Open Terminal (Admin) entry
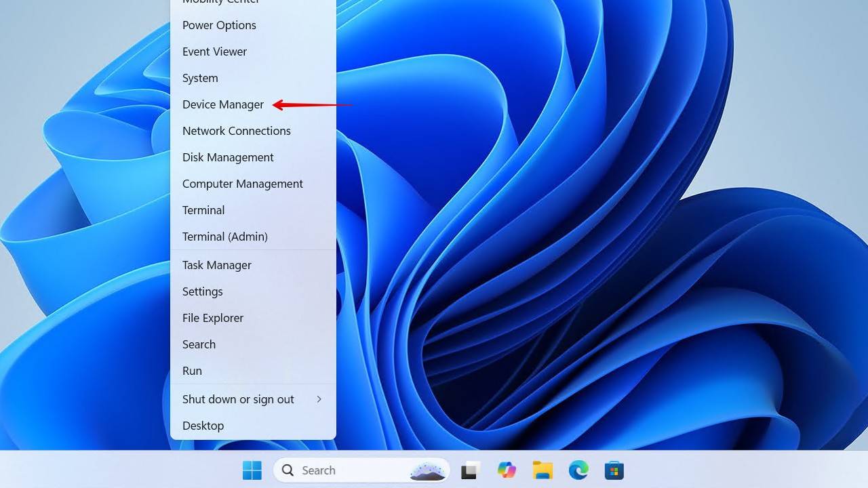The height and width of the screenshot is (488, 868). [224, 237]
